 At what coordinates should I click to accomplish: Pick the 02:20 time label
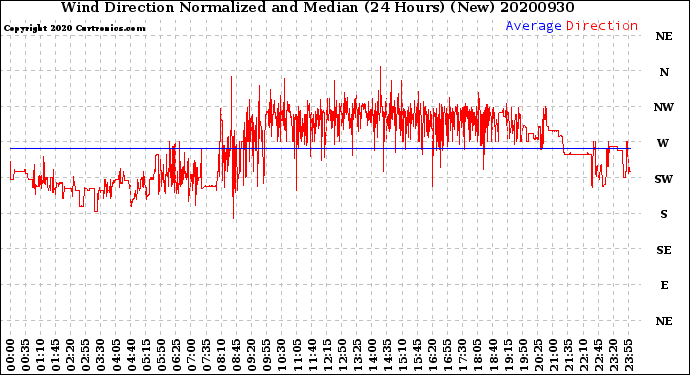(x=71, y=355)
